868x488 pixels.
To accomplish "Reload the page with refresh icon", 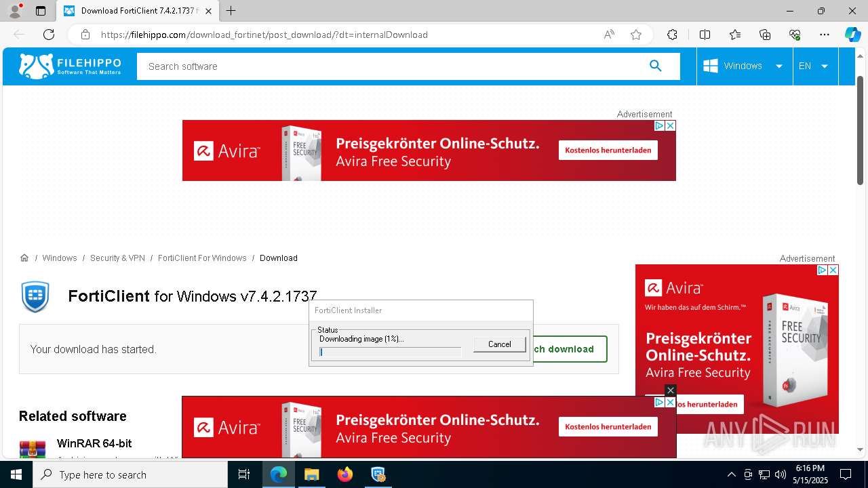I will click(49, 35).
